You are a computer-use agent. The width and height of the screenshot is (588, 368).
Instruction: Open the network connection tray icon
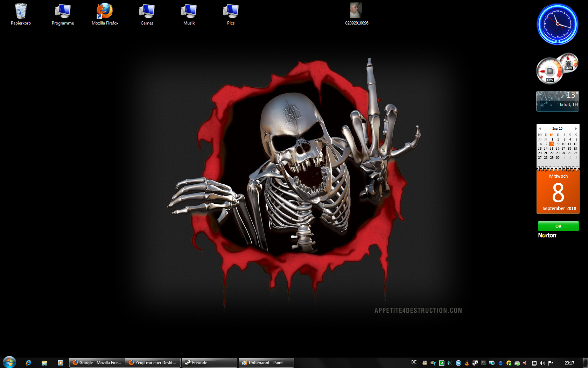[x=534, y=363]
